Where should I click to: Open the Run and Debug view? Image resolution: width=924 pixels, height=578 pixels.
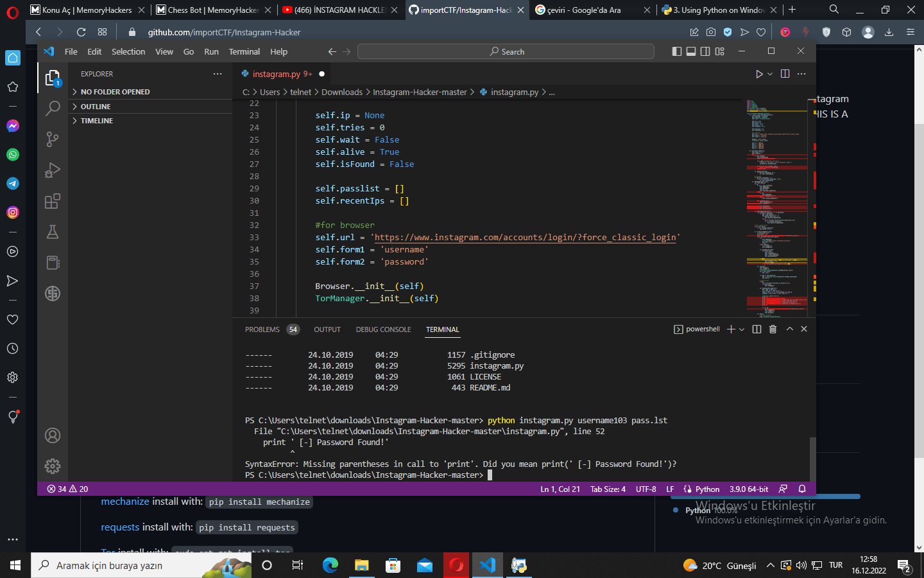53,170
